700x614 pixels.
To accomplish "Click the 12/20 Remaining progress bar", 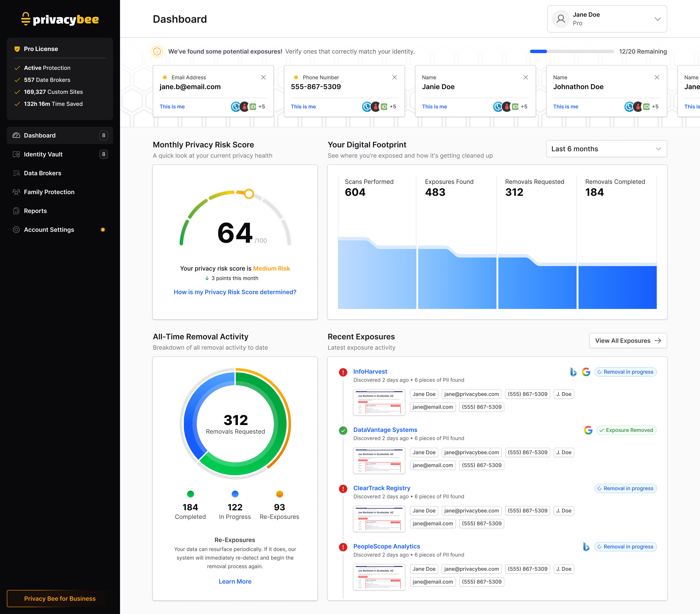I will pos(572,51).
